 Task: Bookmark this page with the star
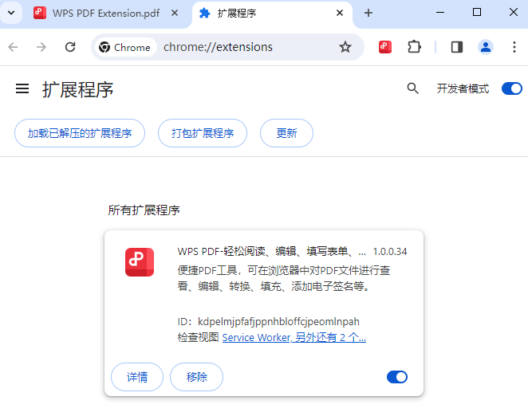(345, 47)
